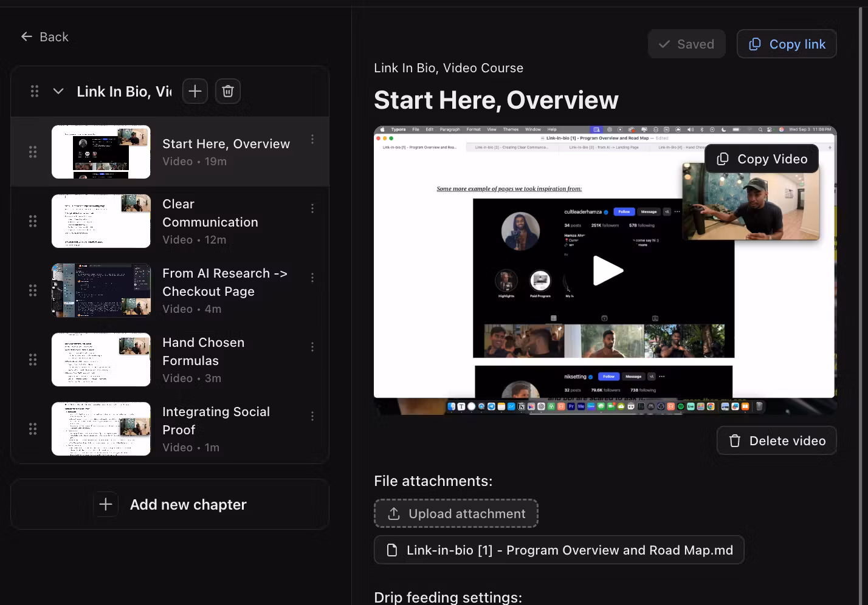Click the Copy Video button
This screenshot has width=868, height=605.
761,159
